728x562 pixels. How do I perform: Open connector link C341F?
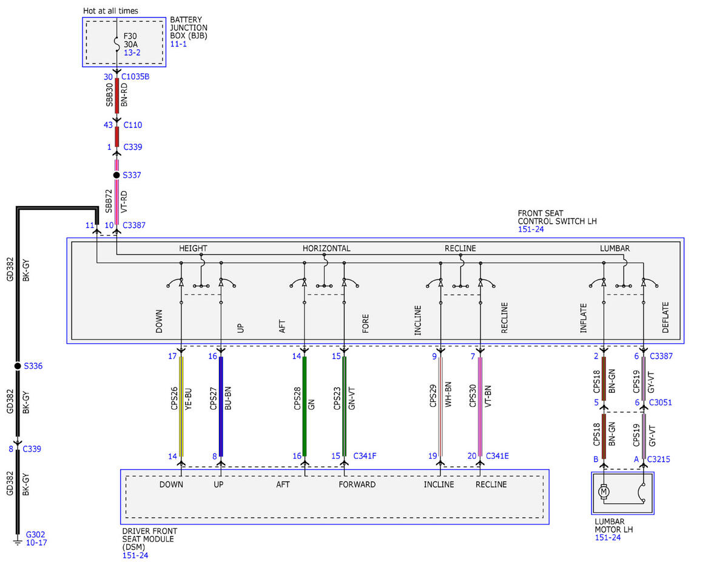[365, 455]
